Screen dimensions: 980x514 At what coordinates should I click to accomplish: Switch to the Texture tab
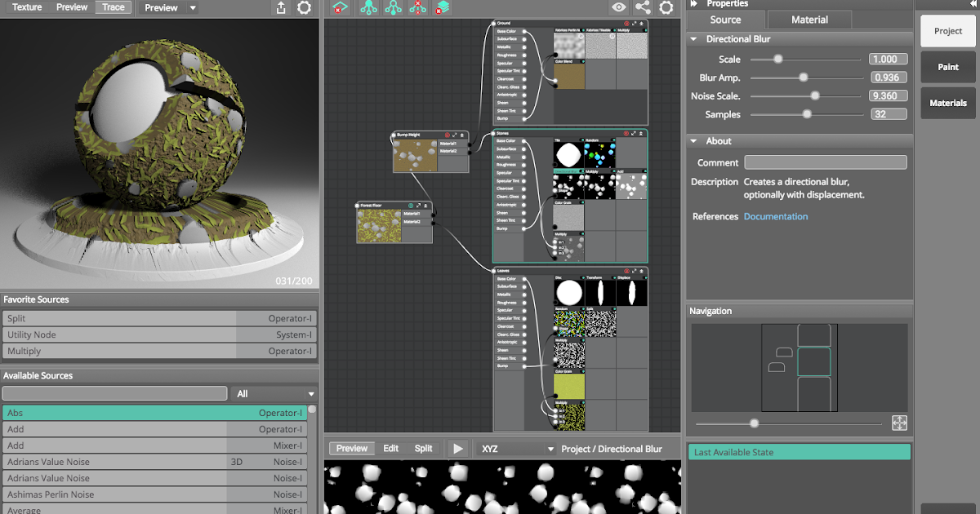pyautogui.click(x=28, y=7)
